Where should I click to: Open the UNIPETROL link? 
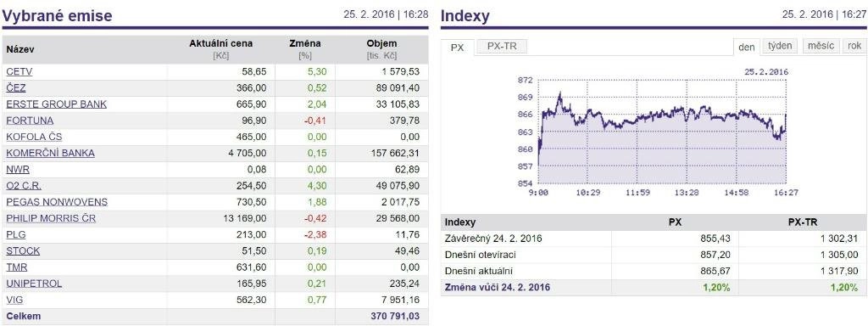coord(34,284)
